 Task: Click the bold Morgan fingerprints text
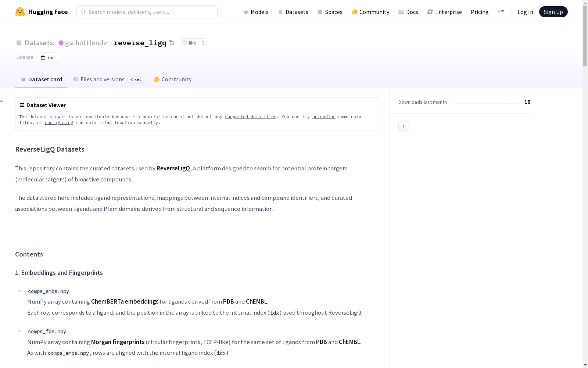pos(118,342)
